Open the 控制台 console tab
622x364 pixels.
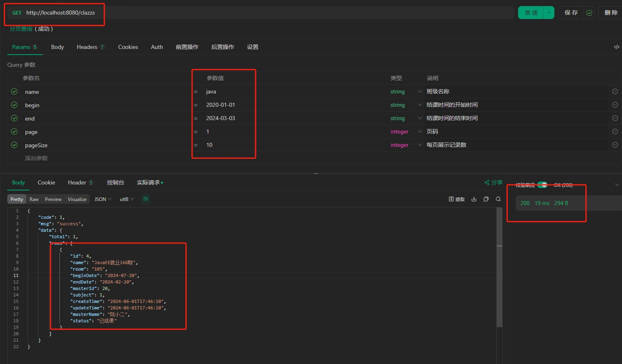115,182
